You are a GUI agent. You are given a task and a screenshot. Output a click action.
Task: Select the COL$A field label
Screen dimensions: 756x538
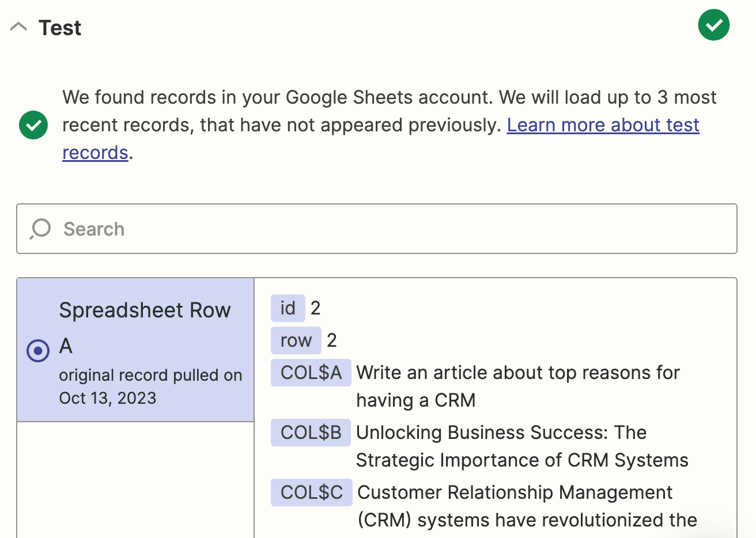(311, 373)
